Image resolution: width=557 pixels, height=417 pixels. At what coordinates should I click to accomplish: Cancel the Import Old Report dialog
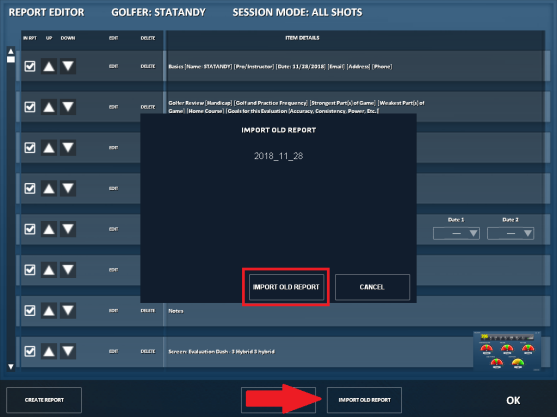click(x=372, y=287)
